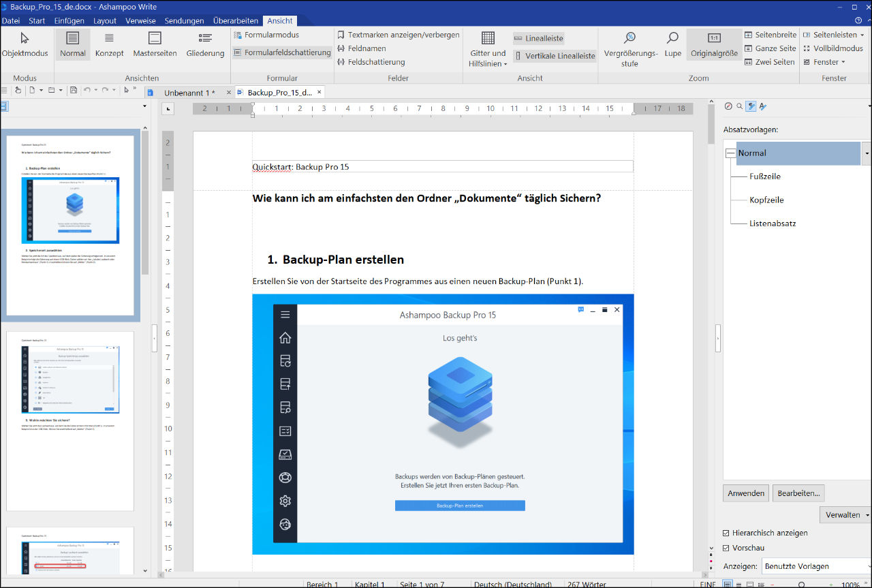Click Feldnamen in Felder group
This screenshot has height=588, width=872.
pos(362,48)
